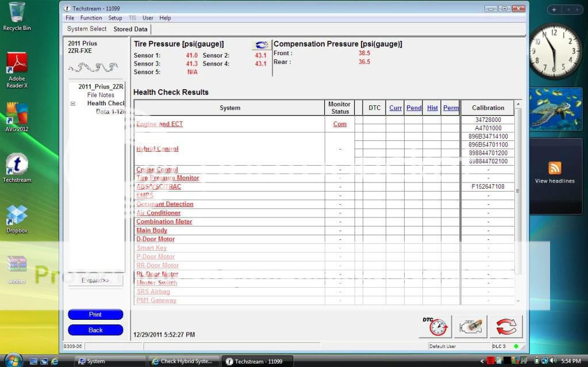Click the Com monitor status link
Image resolution: width=588 pixels, height=367 pixels.
point(340,124)
